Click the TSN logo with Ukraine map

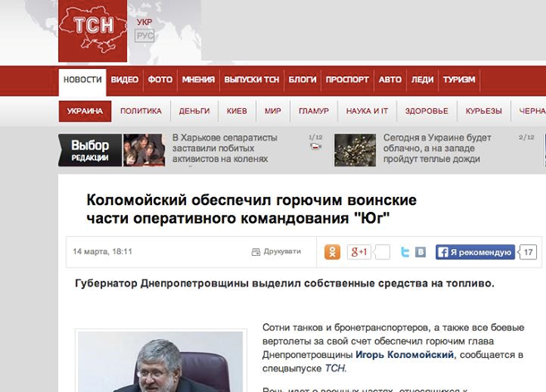tap(92, 30)
